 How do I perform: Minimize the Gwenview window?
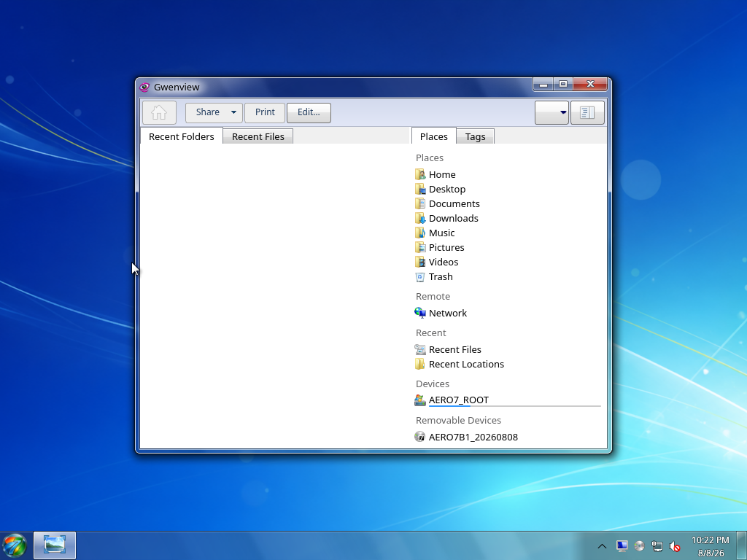pyautogui.click(x=543, y=85)
